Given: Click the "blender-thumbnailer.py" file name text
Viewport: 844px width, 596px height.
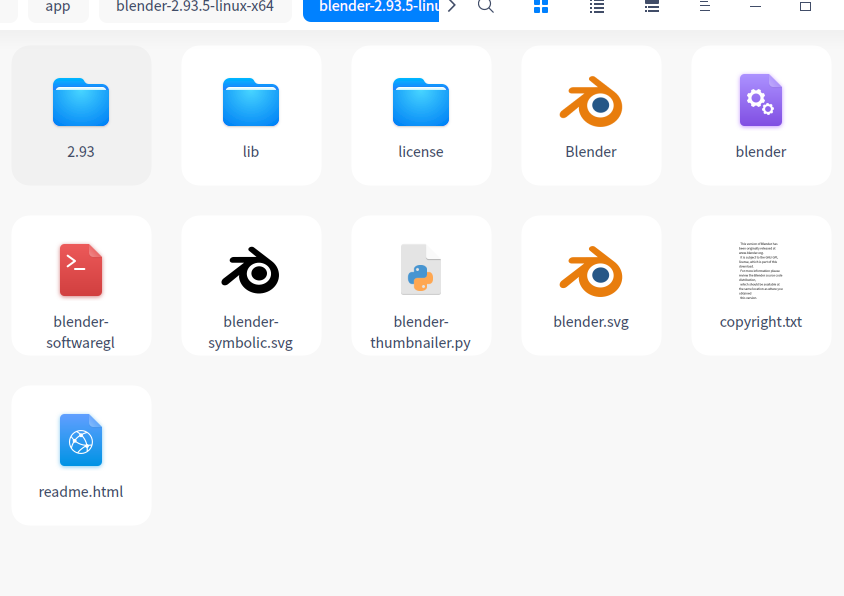Looking at the screenshot, I should click(421, 332).
